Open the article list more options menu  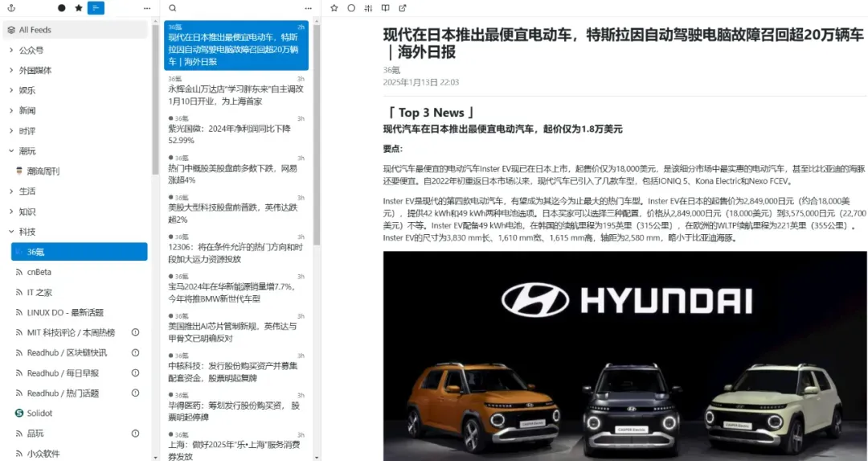(309, 8)
